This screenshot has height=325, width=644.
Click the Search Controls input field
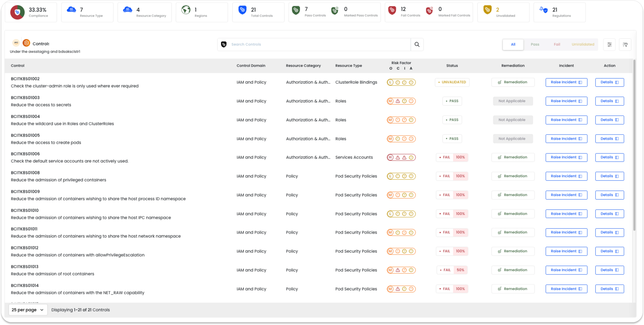(312, 44)
